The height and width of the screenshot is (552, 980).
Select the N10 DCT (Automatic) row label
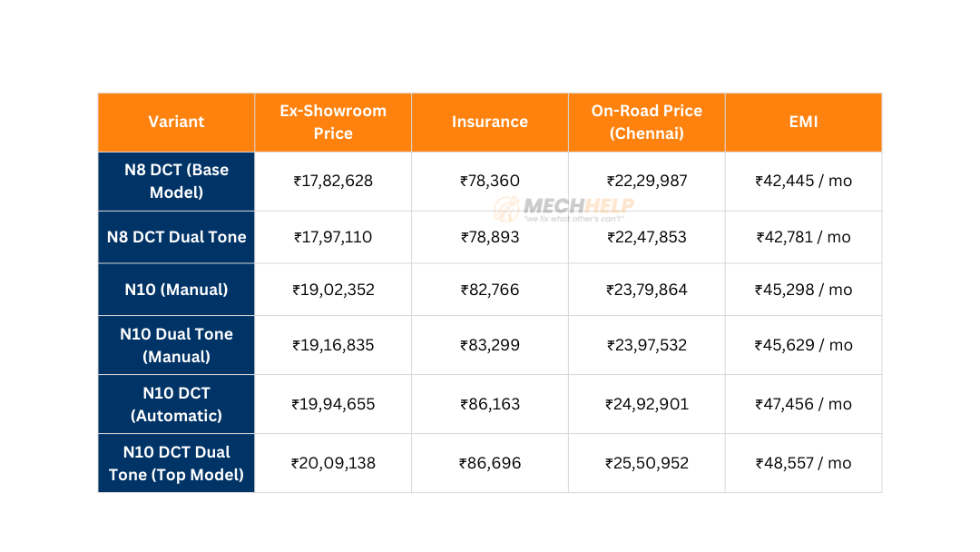(x=176, y=404)
